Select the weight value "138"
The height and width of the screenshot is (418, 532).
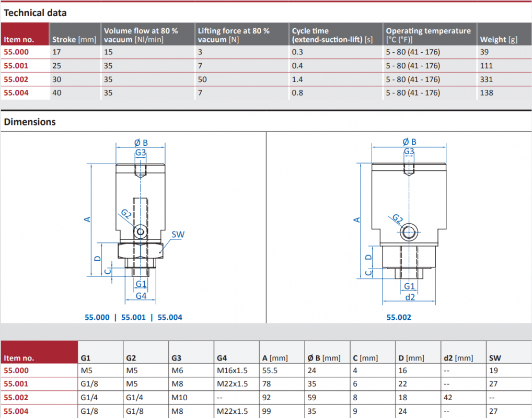click(x=487, y=92)
